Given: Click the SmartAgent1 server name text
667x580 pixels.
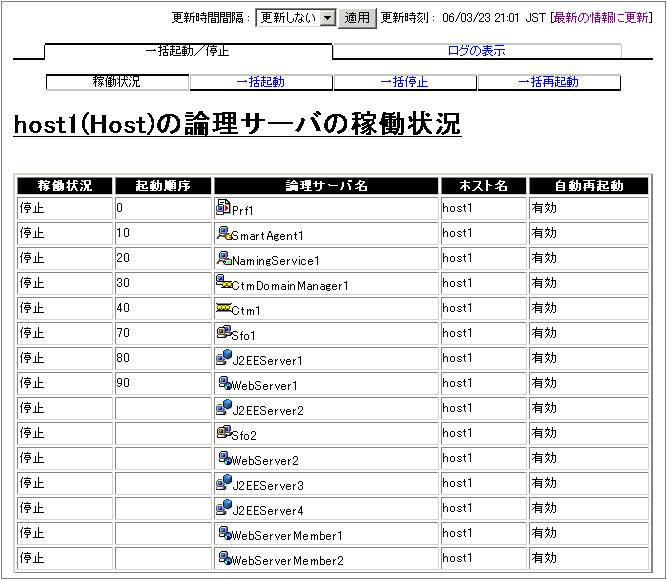Looking at the screenshot, I should pyautogui.click(x=267, y=235).
